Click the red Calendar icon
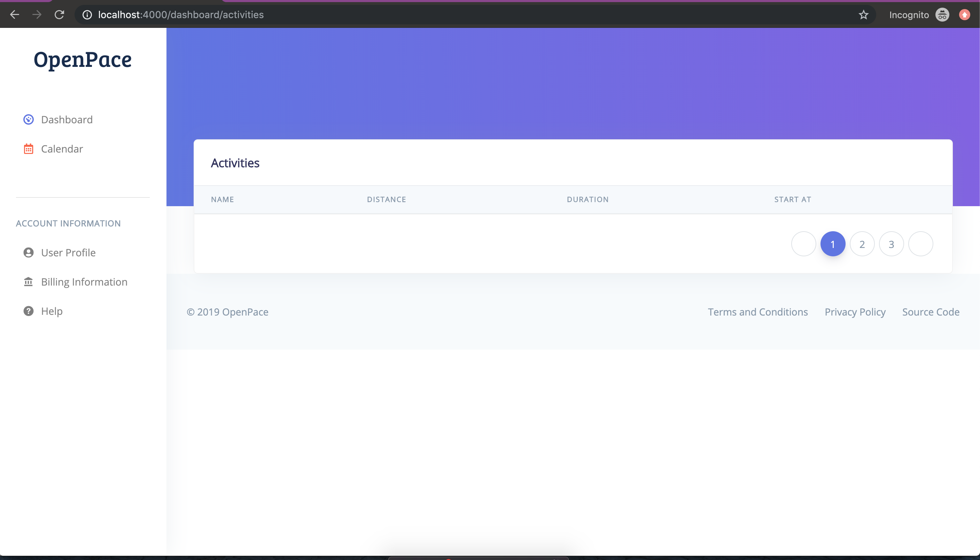The width and height of the screenshot is (980, 560). 29,149
